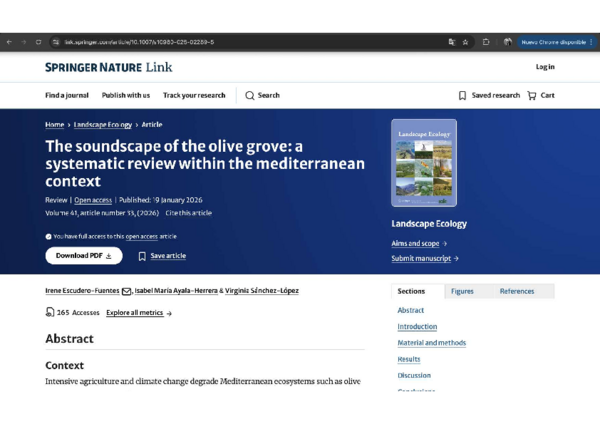Click the Download PDF button

(84, 256)
